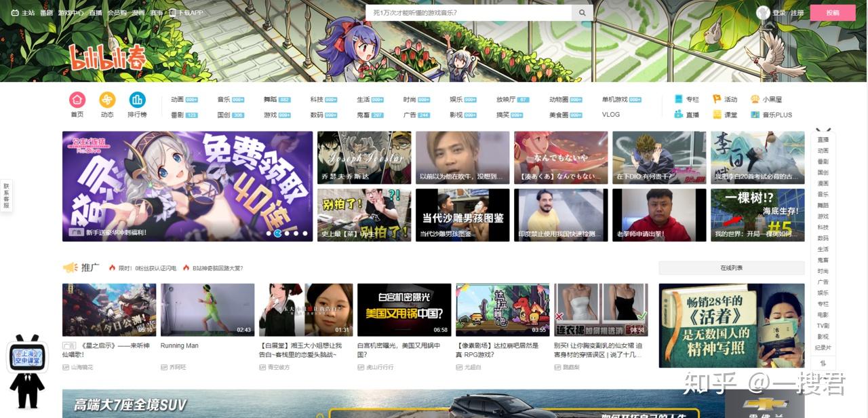Viewport: 868px width, 418px height.
Task: Select the 舞蹈 channel with its count badge
Action: coord(277,99)
